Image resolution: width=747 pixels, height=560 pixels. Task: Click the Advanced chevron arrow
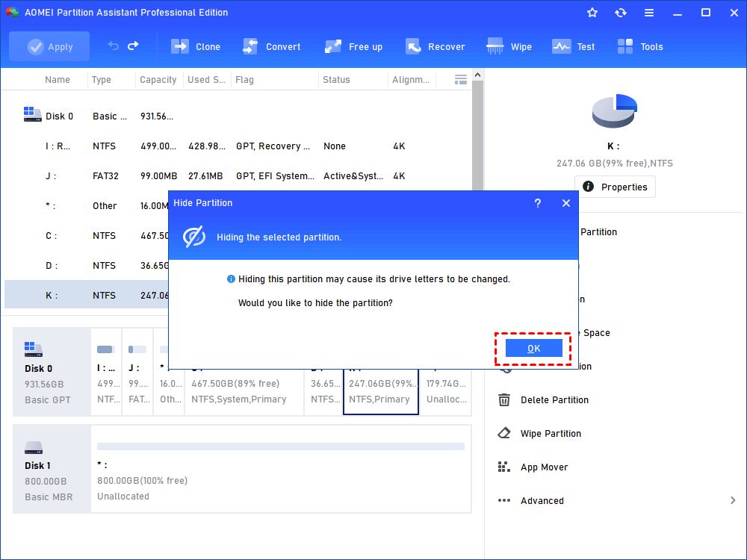733,500
